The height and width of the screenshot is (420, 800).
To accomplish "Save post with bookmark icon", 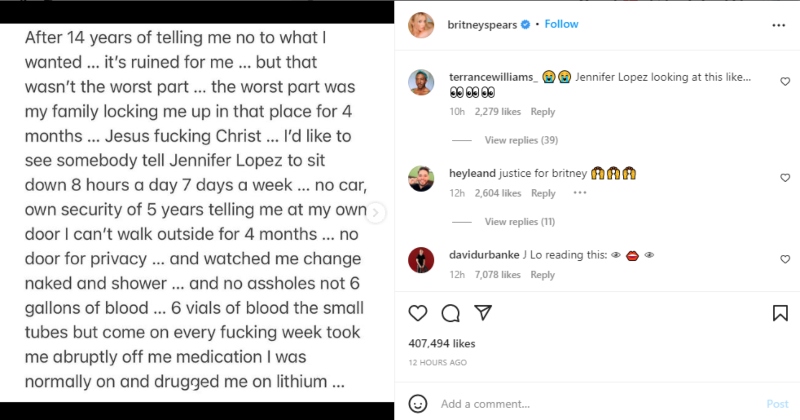I will pyautogui.click(x=780, y=314).
